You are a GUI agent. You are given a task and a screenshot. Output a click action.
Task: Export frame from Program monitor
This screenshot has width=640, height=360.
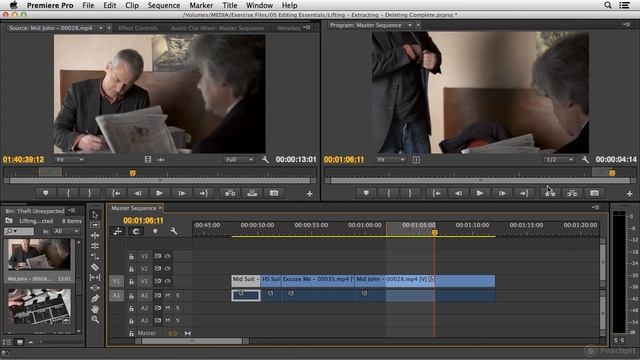click(594, 193)
